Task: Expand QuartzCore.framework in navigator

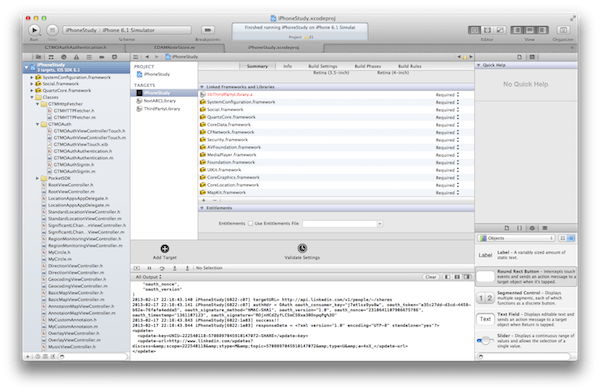Action: click(32, 91)
